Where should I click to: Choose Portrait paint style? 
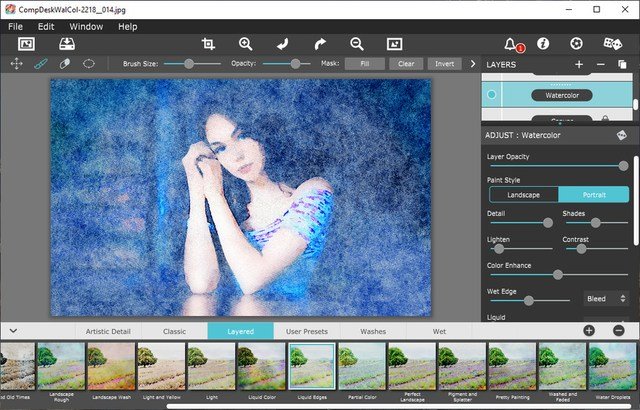(593, 194)
